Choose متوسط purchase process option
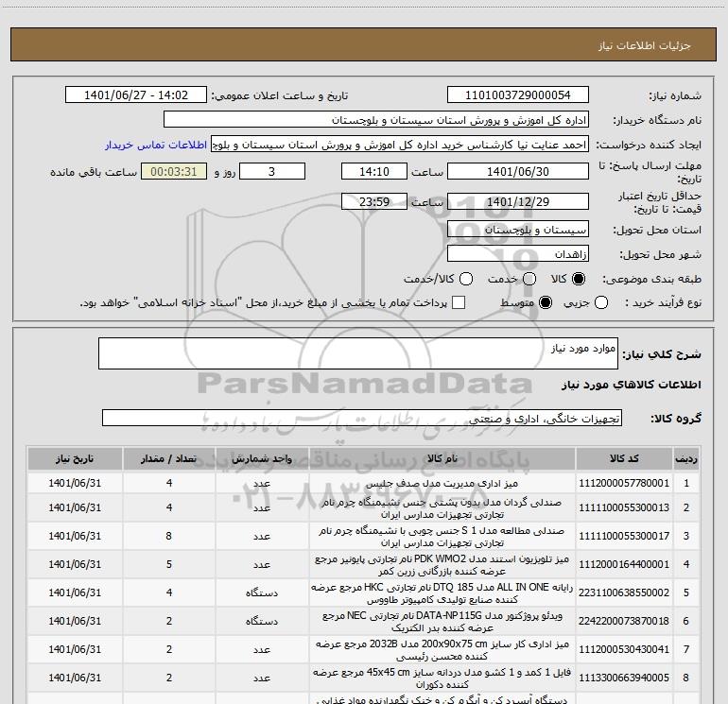The height and width of the screenshot is (704, 728). coord(546,302)
